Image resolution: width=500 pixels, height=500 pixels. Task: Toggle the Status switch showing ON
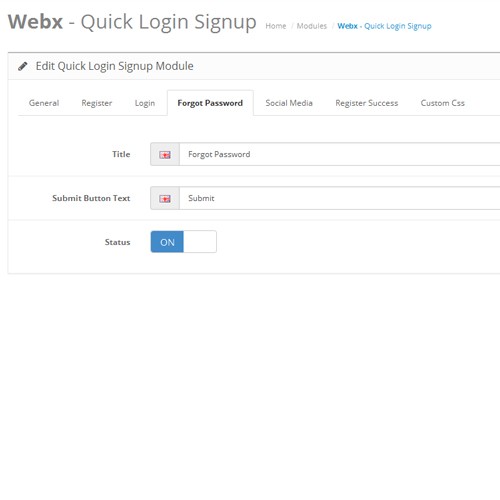(x=183, y=242)
